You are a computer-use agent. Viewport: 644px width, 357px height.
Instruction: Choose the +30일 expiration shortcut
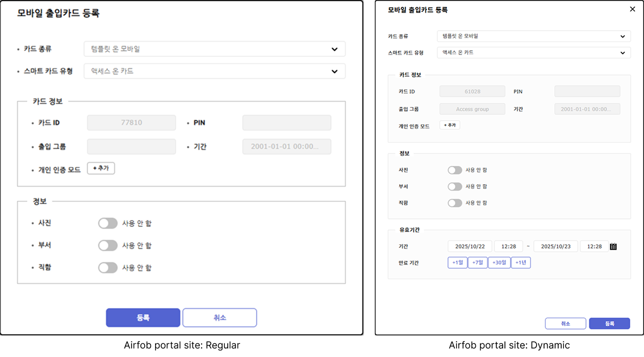pos(499,263)
